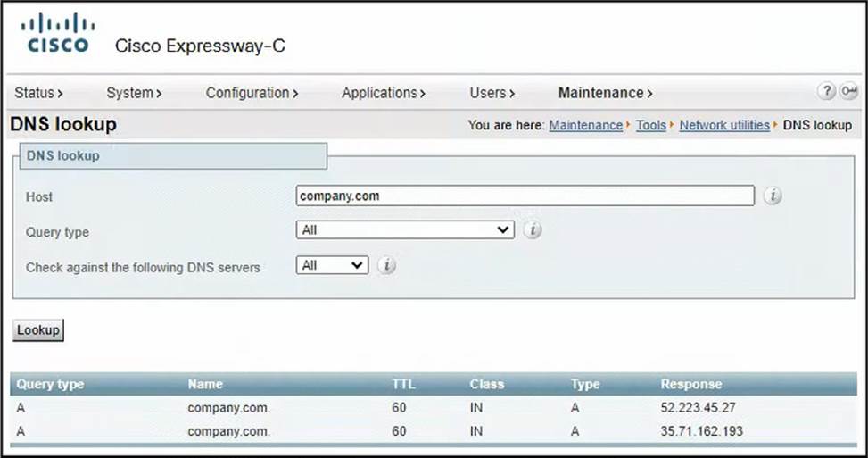Click Class IN in 35.71.162.193 row
Viewport: 868px width, 458px height.
coord(475,431)
